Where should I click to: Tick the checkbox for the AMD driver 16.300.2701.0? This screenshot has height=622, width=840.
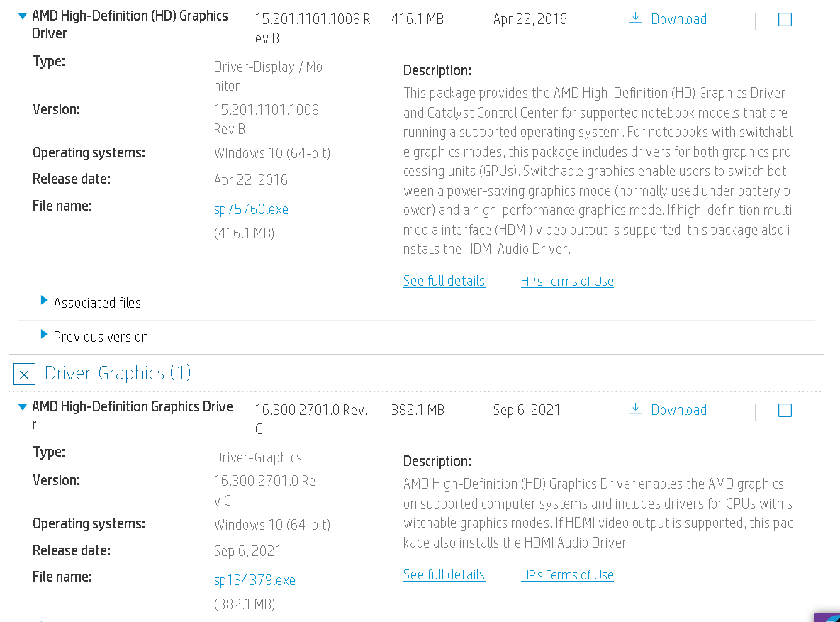point(785,411)
